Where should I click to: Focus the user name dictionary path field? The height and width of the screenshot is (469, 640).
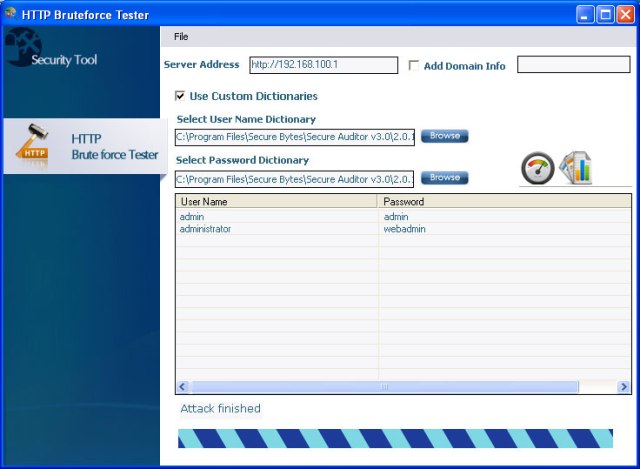[x=295, y=137]
